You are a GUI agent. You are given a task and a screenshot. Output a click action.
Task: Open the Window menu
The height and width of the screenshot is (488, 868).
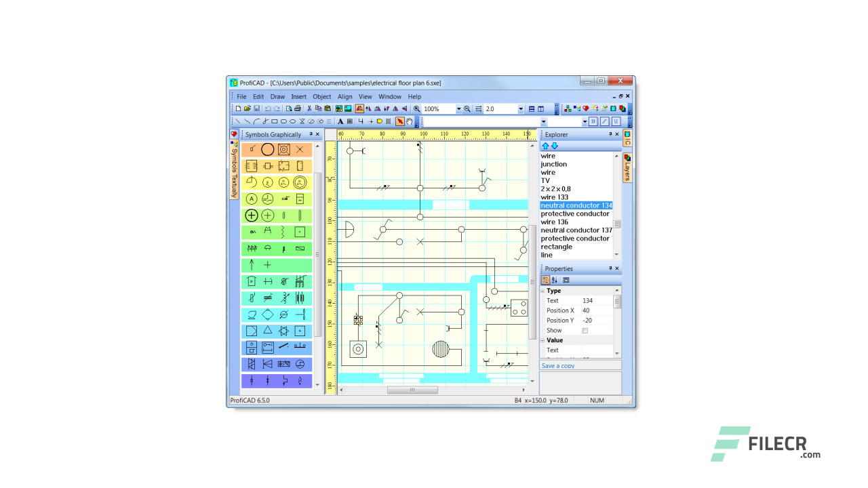click(x=390, y=96)
